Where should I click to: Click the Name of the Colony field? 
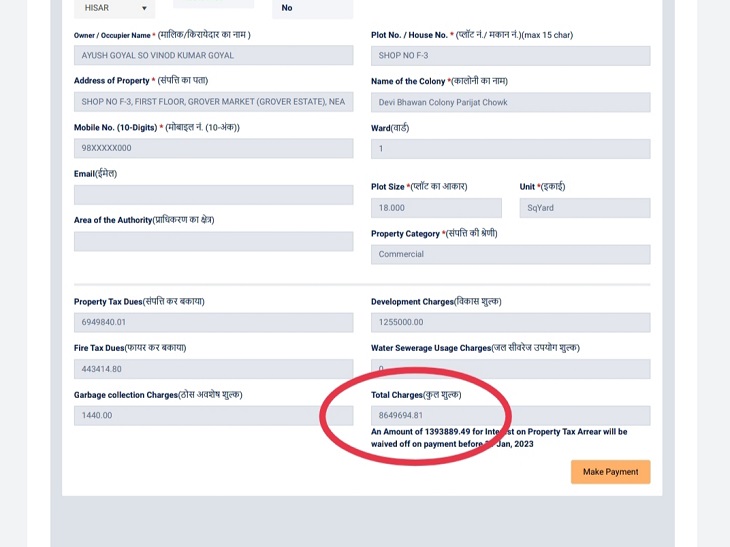click(510, 102)
